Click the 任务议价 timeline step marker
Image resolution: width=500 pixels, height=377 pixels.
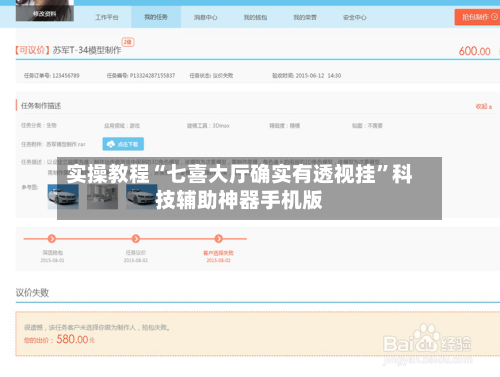[x=136, y=239]
